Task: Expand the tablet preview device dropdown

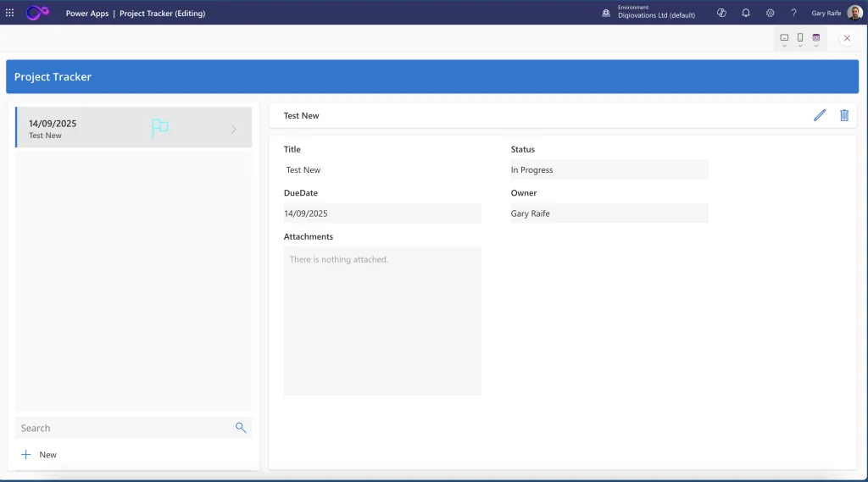Action: tap(784, 46)
